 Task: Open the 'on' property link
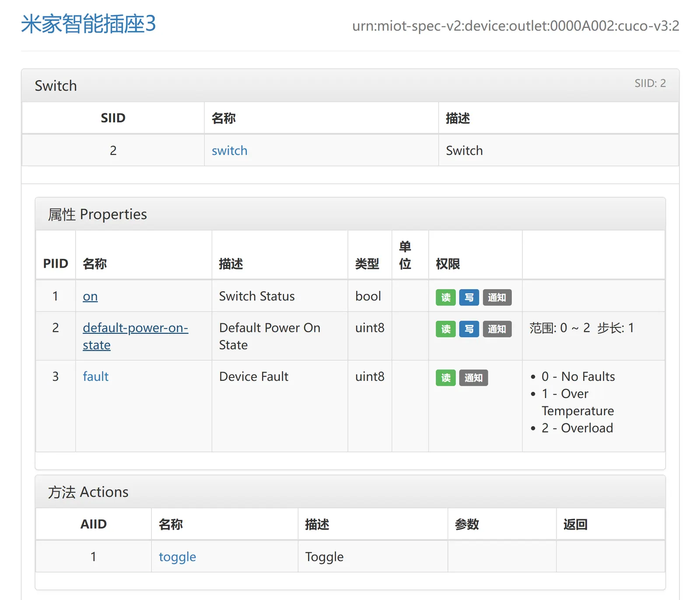point(90,296)
